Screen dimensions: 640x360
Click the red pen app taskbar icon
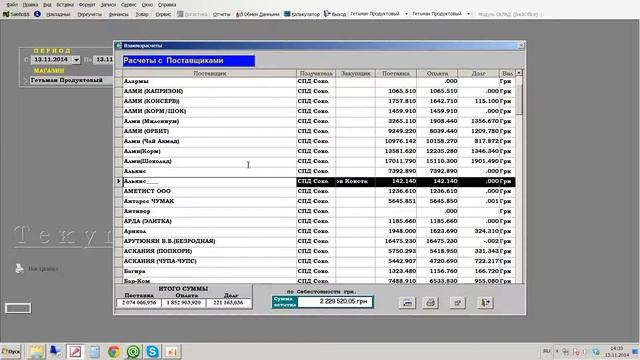75,351
